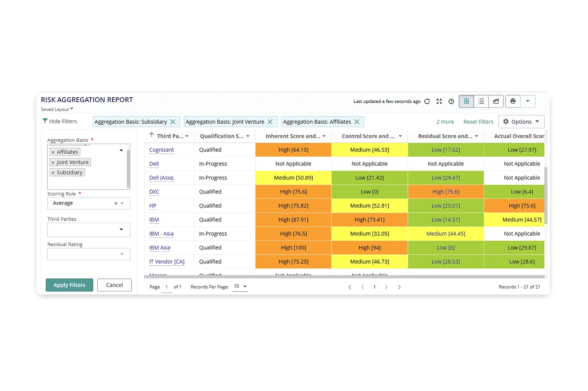Open the Residual Rating dropdown

(89, 254)
